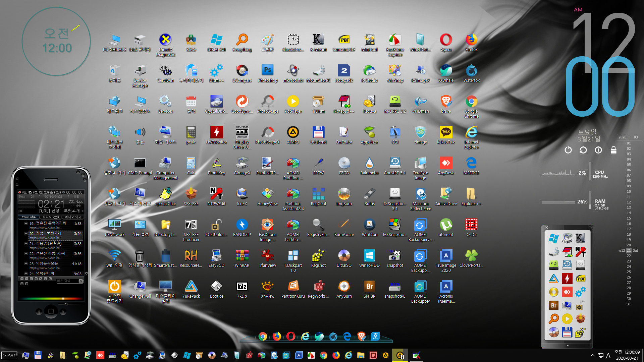The height and width of the screenshot is (362, 644).
Task: Open the Everything search icon
Action: 242,43
